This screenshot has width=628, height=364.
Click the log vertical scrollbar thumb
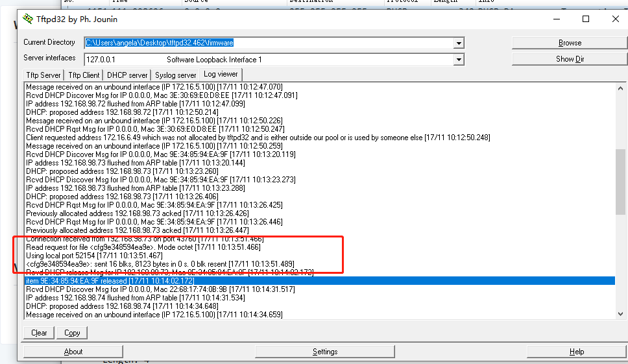pyautogui.click(x=620, y=182)
